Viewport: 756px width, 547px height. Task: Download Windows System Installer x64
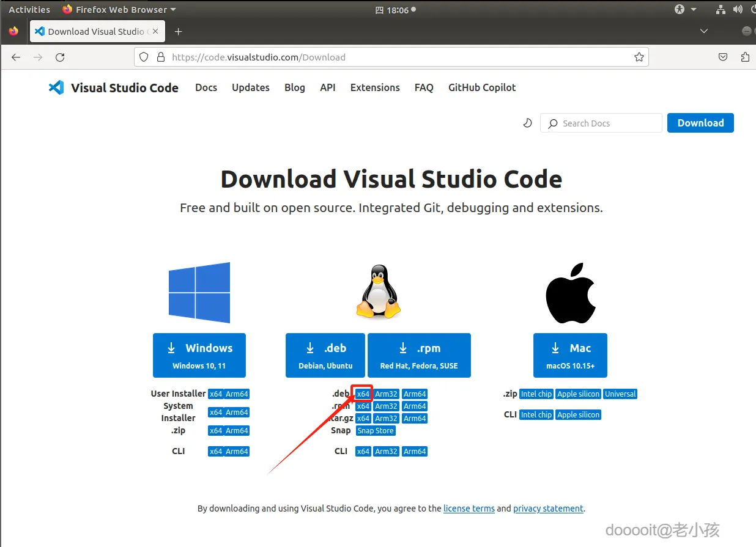click(216, 413)
